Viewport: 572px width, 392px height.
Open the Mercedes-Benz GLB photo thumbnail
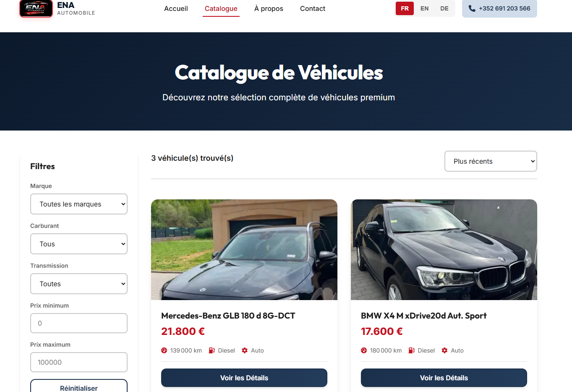pyautogui.click(x=244, y=250)
